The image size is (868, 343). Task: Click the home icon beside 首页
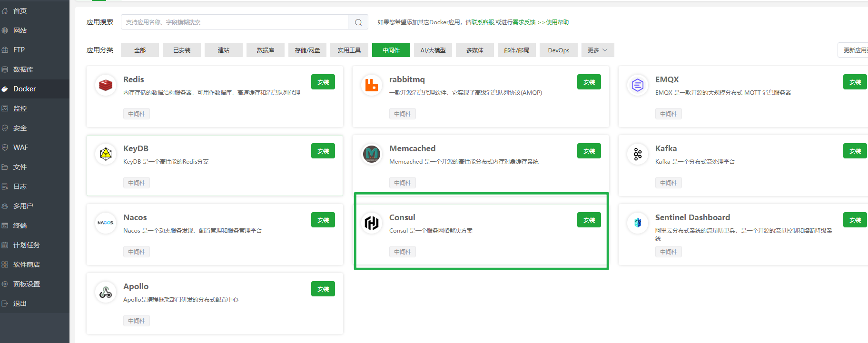point(5,11)
